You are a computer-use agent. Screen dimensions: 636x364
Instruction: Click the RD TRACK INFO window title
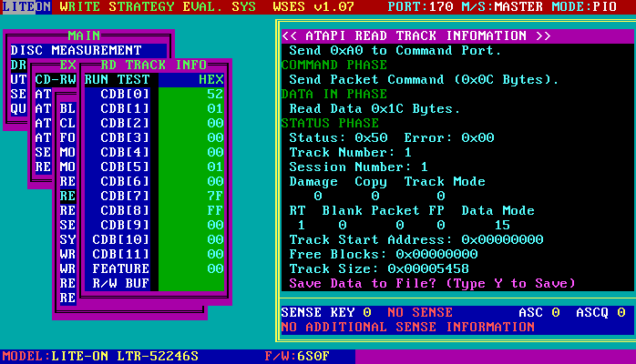[x=155, y=65]
